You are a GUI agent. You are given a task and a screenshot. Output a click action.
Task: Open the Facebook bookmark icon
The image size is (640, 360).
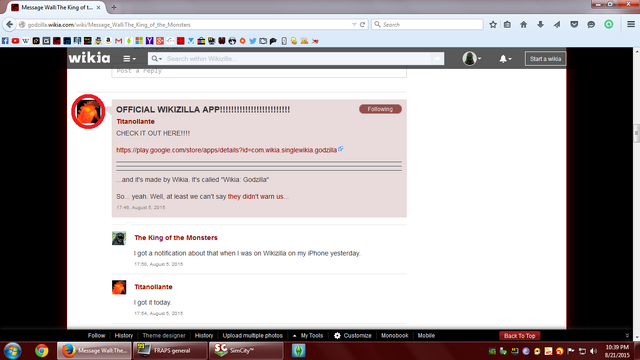click(x=5, y=41)
